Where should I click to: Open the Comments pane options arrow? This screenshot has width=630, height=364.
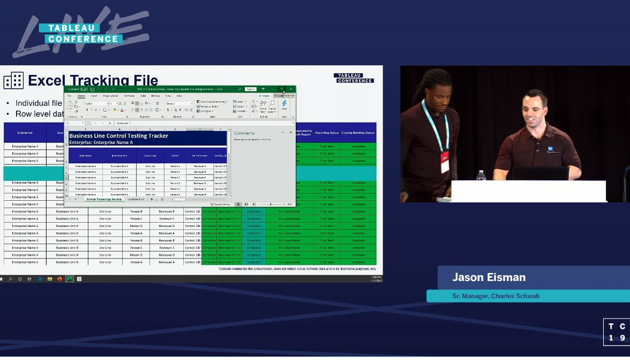282,132
